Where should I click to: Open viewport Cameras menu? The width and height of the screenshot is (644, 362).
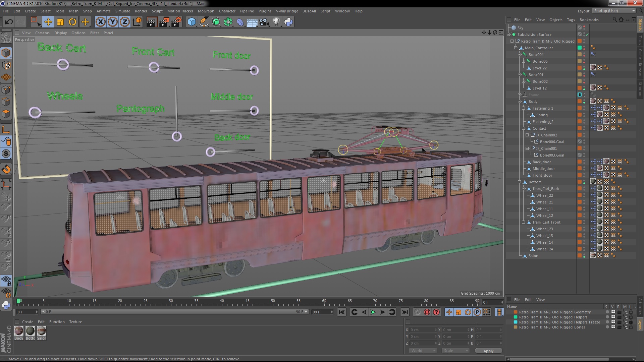point(42,33)
